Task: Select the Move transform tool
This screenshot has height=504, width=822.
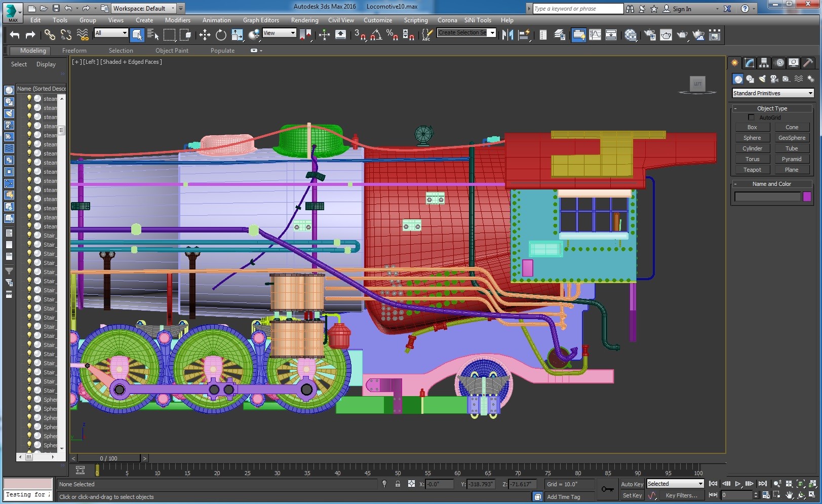Action: [205, 35]
